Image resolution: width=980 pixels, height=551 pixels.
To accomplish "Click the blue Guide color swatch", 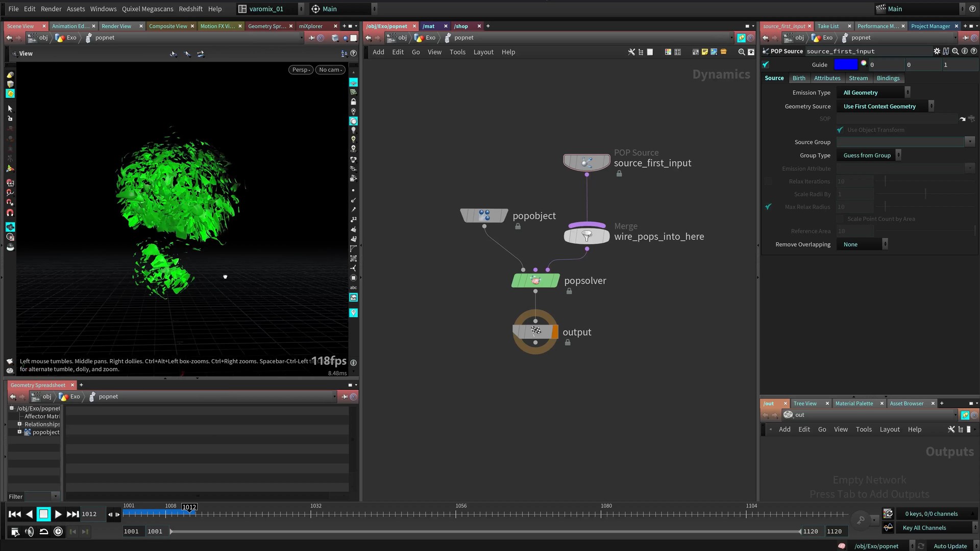I will (x=846, y=65).
